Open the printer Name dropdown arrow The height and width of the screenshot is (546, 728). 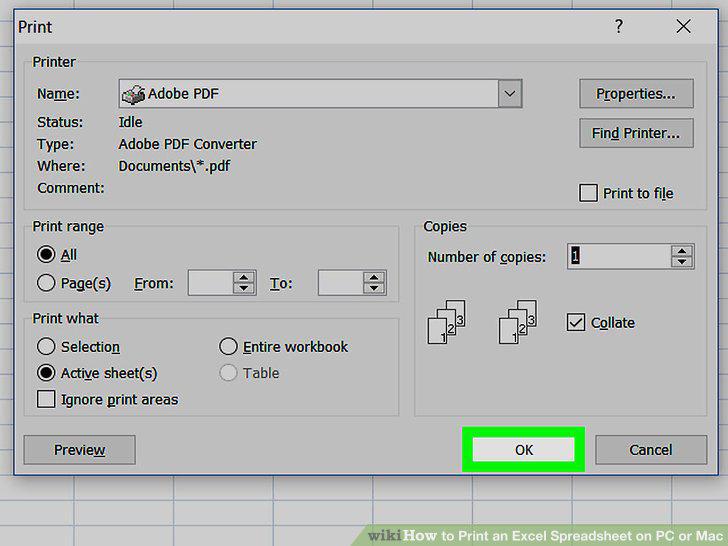point(510,94)
